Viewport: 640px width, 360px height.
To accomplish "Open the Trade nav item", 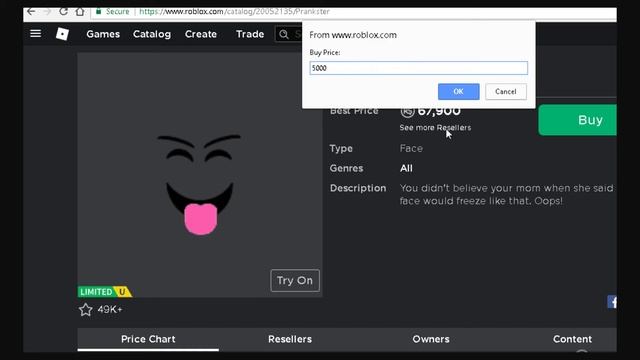I will (x=250, y=34).
